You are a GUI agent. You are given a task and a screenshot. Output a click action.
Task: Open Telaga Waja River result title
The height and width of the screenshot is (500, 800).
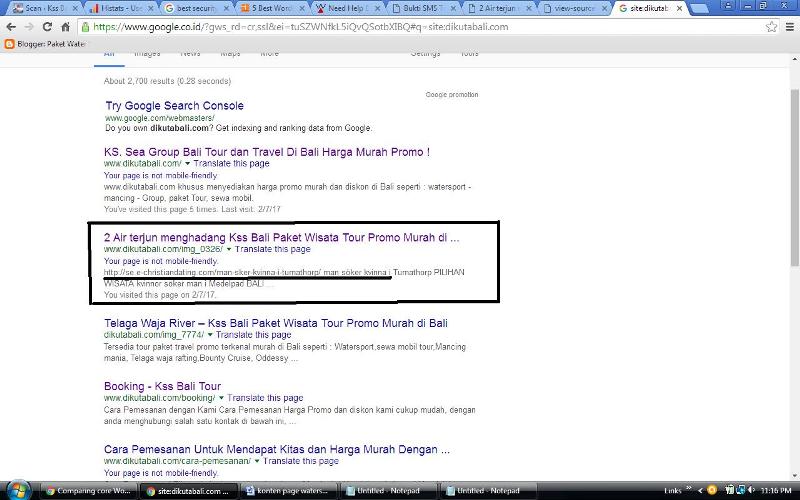tap(276, 323)
